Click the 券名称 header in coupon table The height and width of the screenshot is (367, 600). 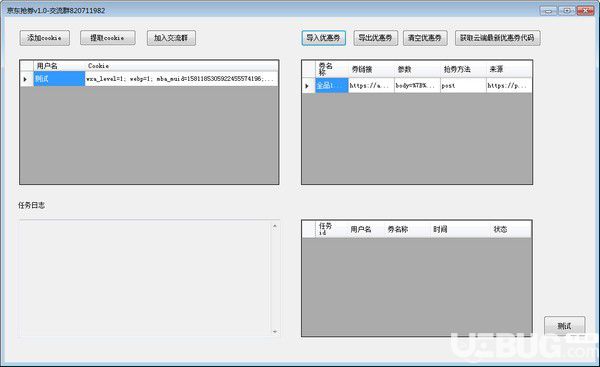(x=332, y=69)
